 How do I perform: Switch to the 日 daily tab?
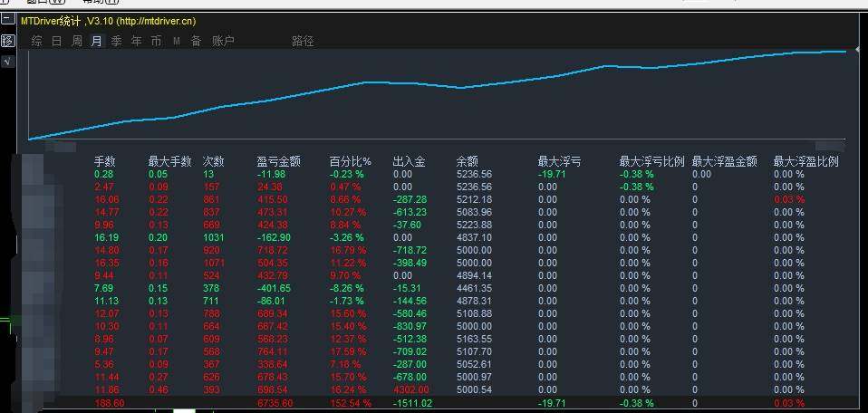point(56,41)
